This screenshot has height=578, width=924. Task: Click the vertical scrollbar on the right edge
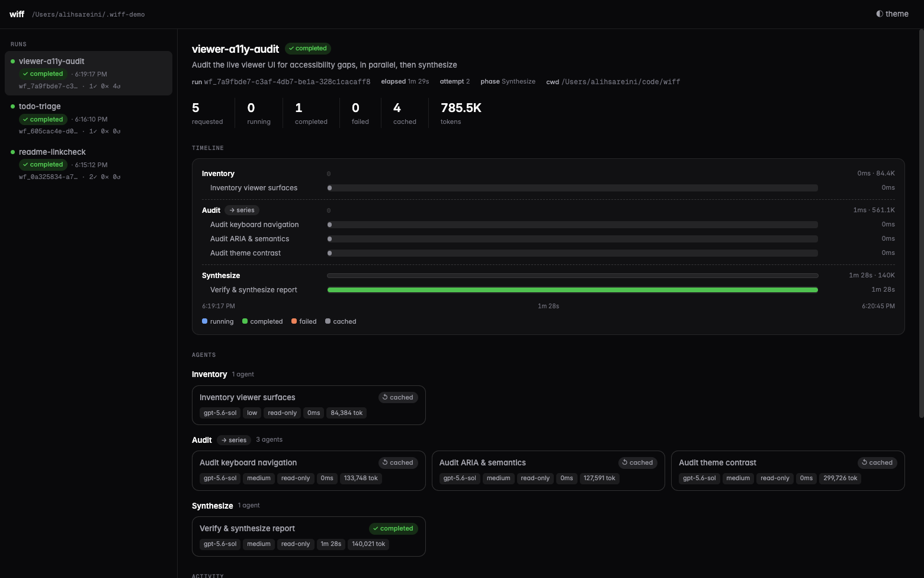point(921,223)
